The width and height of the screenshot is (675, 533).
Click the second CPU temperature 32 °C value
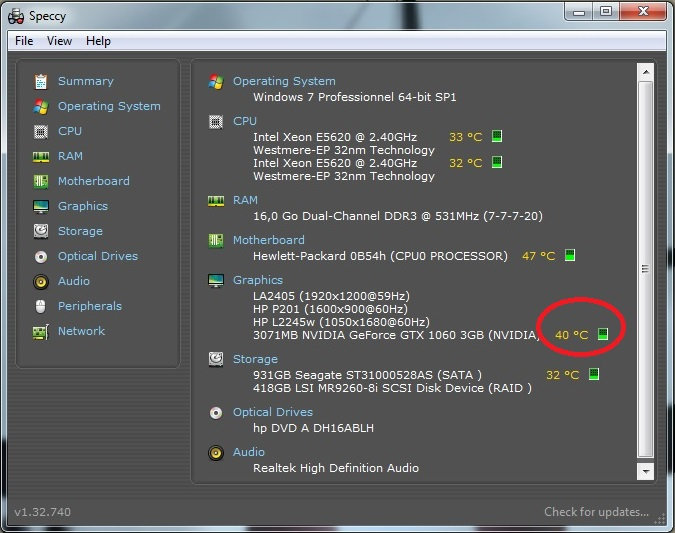(465, 163)
